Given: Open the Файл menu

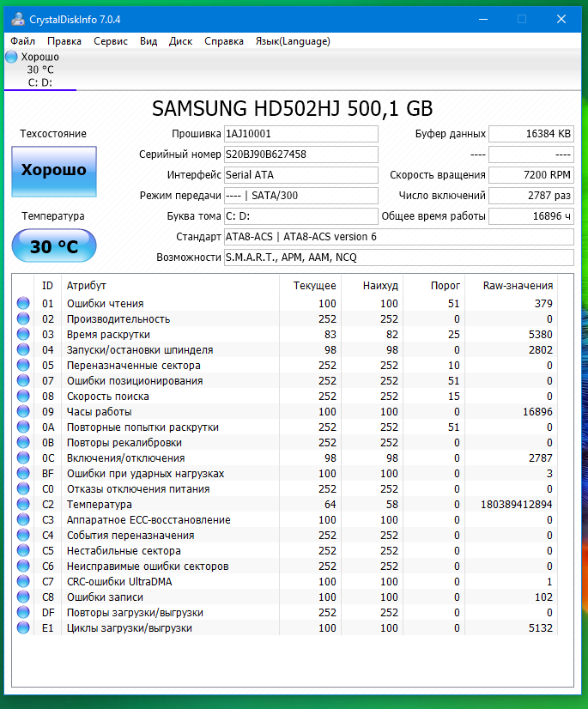Looking at the screenshot, I should [x=23, y=41].
